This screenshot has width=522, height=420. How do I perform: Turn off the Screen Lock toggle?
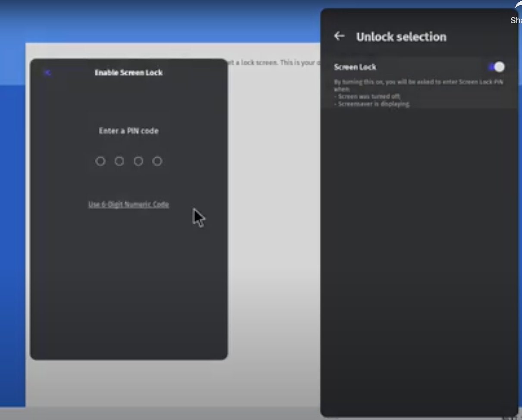click(496, 67)
